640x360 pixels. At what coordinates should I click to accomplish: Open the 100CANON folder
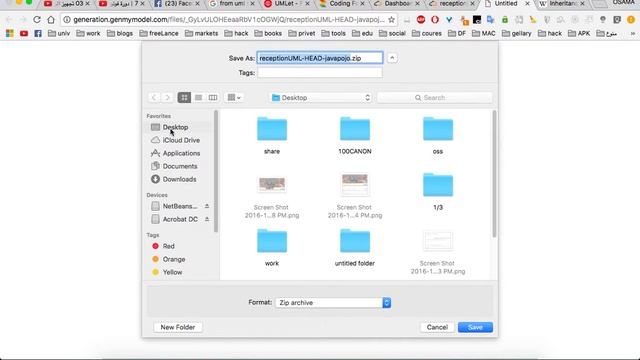click(355, 129)
